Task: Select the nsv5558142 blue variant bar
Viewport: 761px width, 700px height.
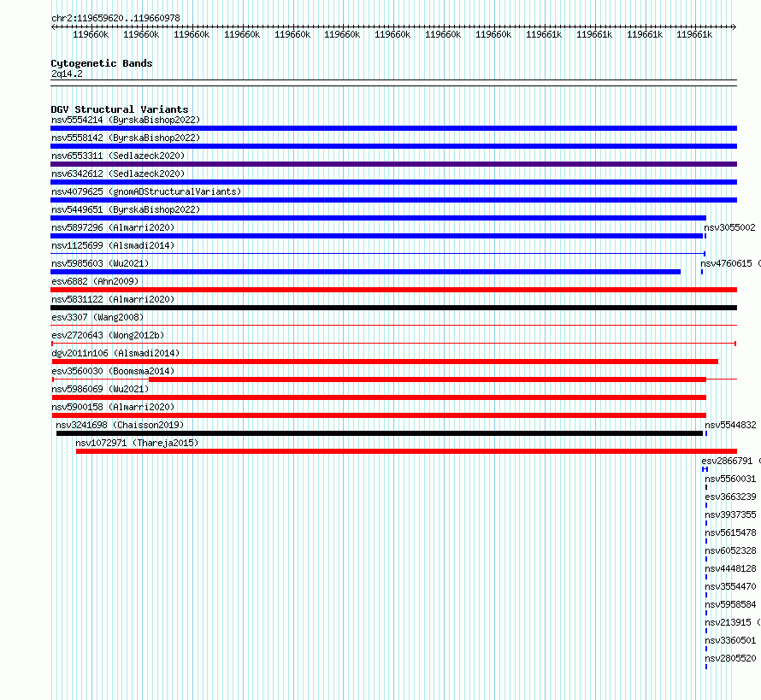Action: pos(393,146)
